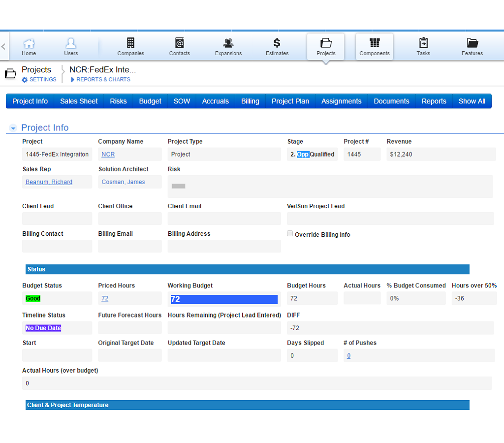Click the Client Lead field
This screenshot has width=504, height=443.
[x=57, y=219]
